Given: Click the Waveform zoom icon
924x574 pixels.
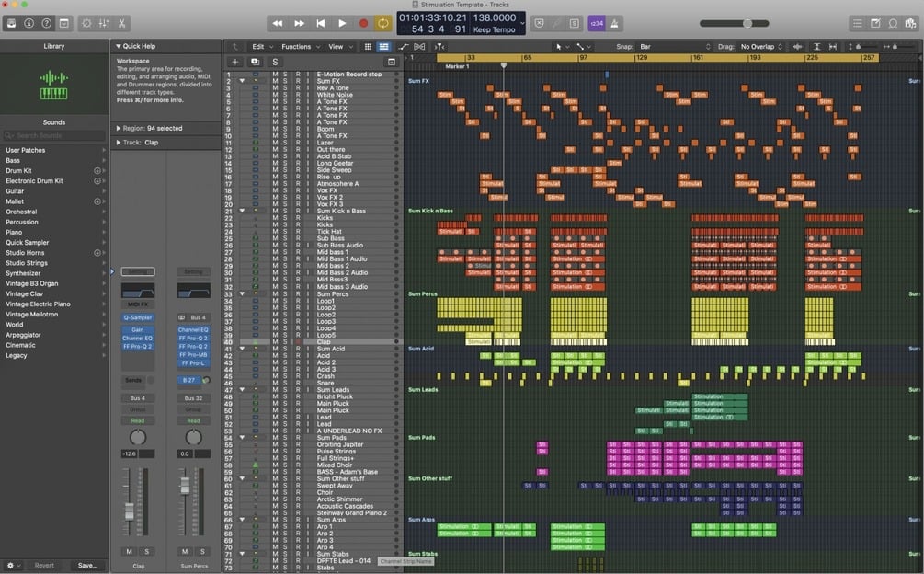Looking at the screenshot, I should pos(797,47).
